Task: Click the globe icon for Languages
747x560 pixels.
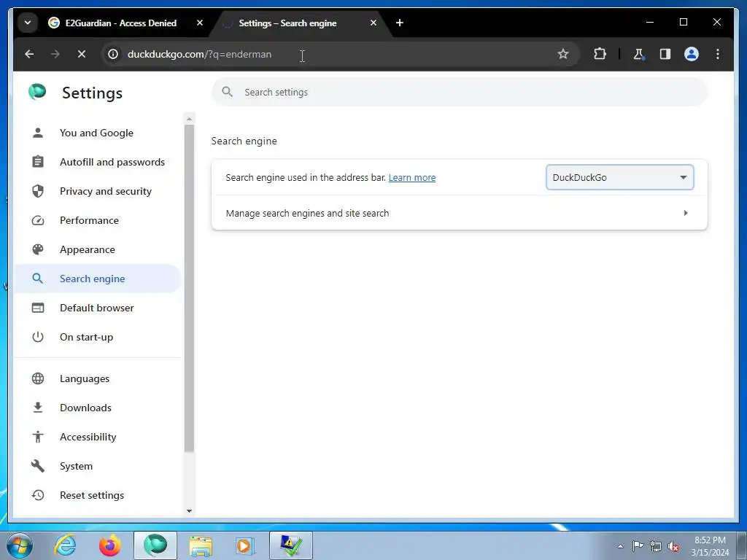Action: click(x=38, y=378)
